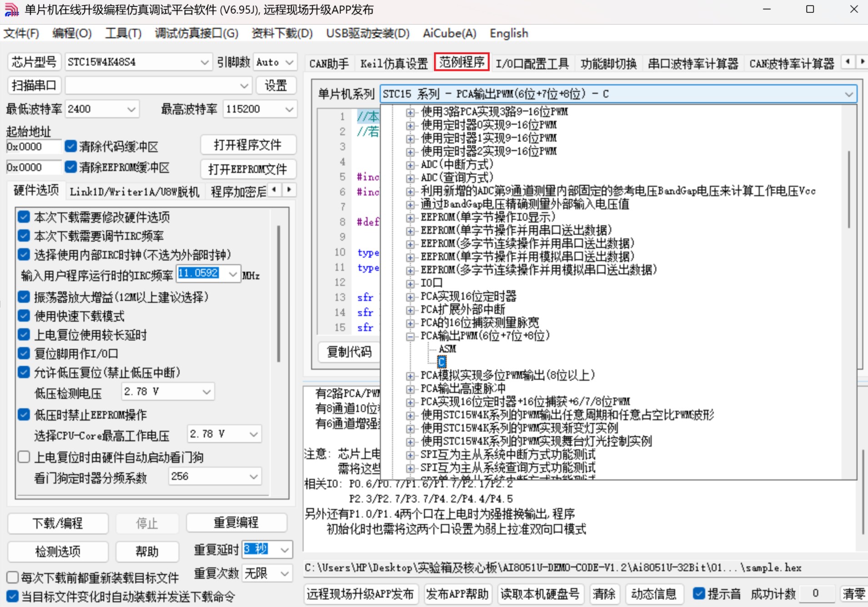Open the 芯片型号 STC15W4K48S4 dropdown
868x607 pixels.
click(139, 62)
